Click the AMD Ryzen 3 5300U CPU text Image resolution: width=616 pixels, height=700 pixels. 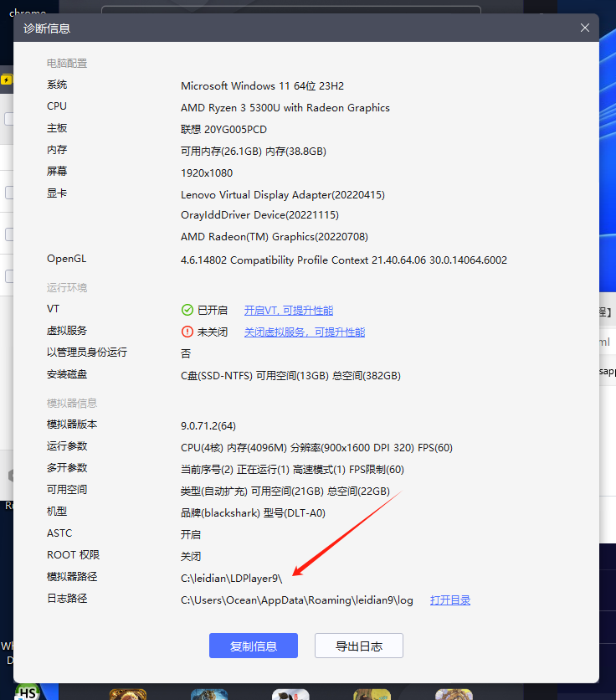click(285, 107)
